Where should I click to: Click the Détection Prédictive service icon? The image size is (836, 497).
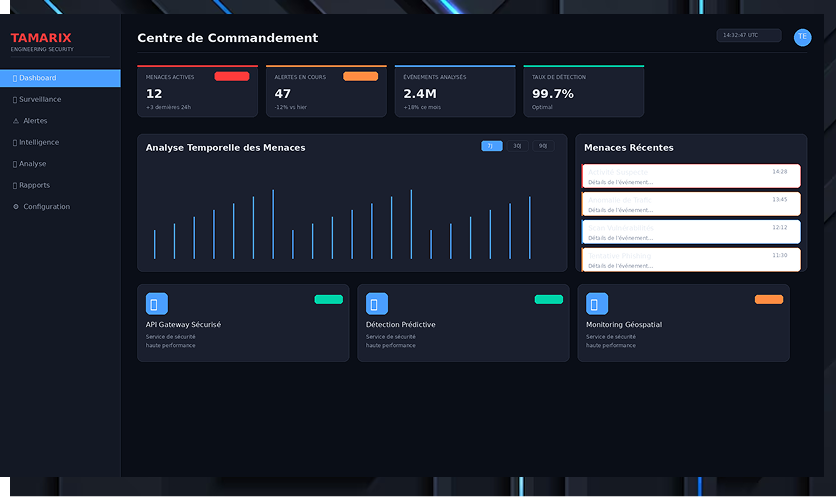[x=377, y=304]
